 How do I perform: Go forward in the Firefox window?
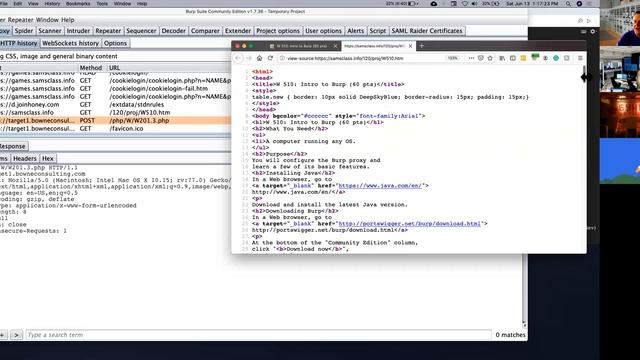(x=249, y=58)
